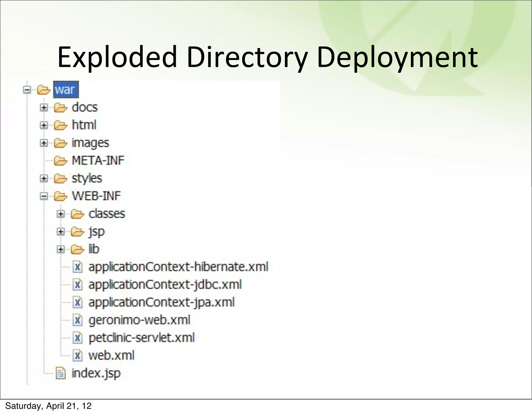Viewport: 532px width, 414px height.
Task: Click the Saturday, April 21, 12 date text
Action: coord(48,406)
